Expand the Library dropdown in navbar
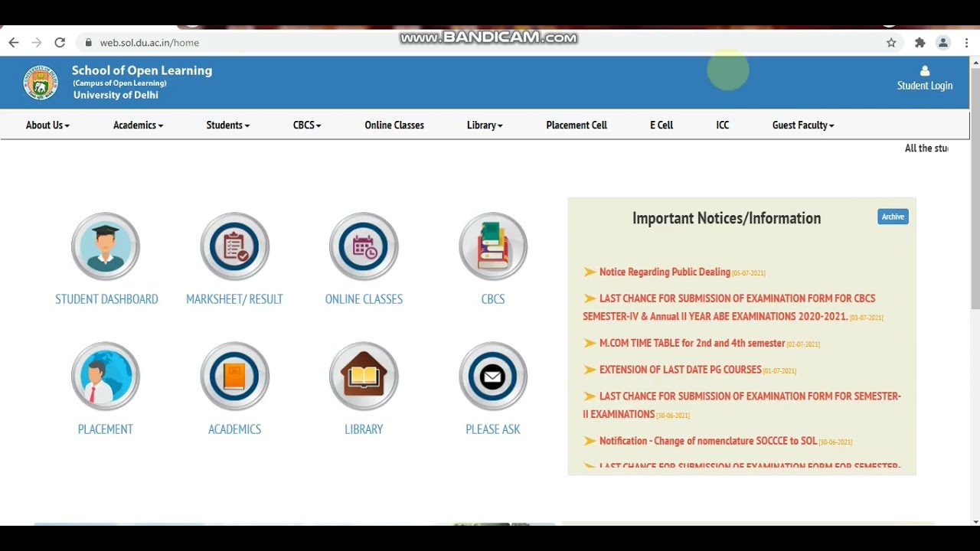 click(x=485, y=125)
